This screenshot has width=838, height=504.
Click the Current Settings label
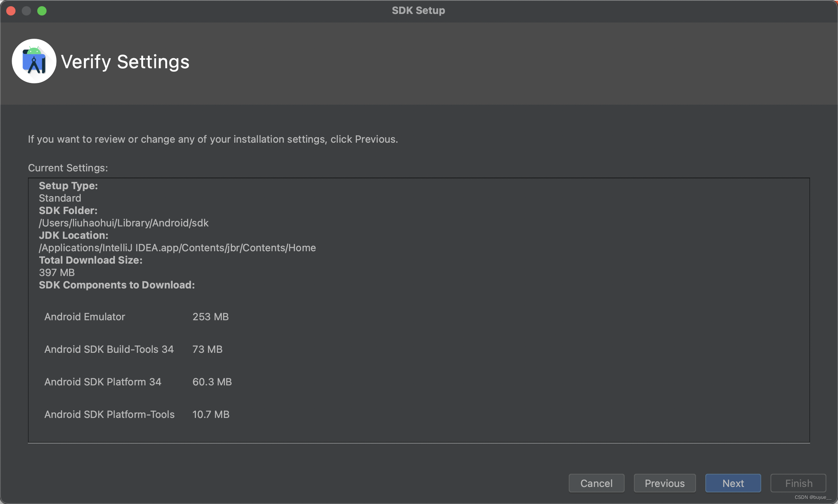coord(68,168)
